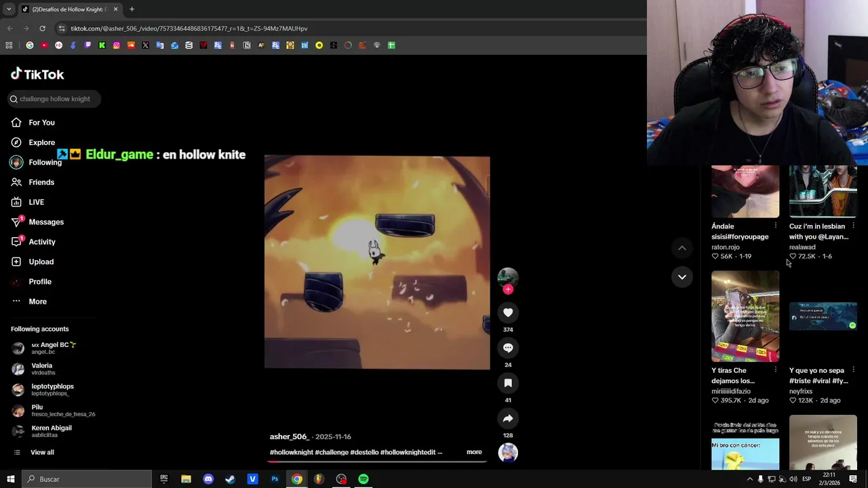Like the video with heart icon
868x488 pixels.
[x=508, y=312]
